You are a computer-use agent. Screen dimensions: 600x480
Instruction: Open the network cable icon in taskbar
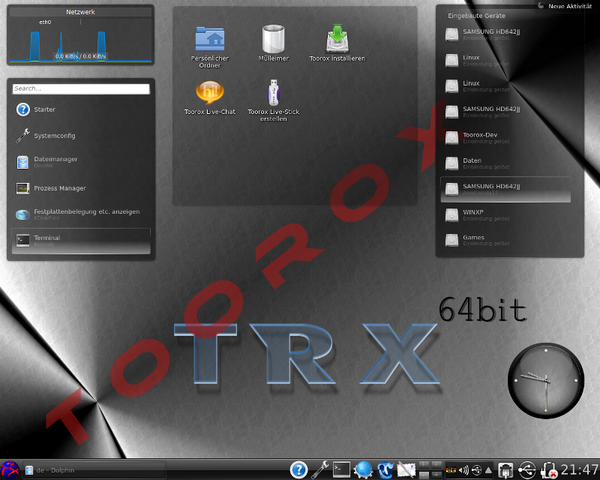click(x=505, y=470)
